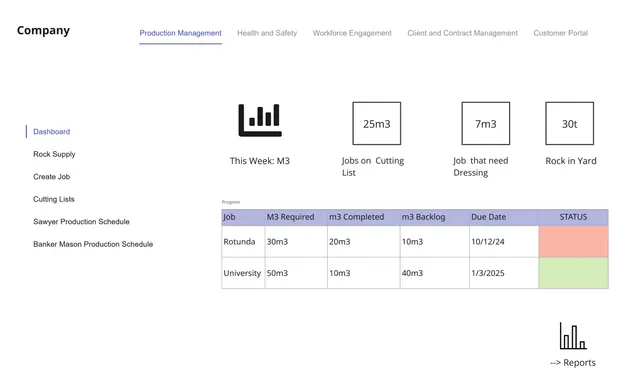Click the M3 Required column header
This screenshot has width=640, height=386.
pyautogui.click(x=296, y=217)
